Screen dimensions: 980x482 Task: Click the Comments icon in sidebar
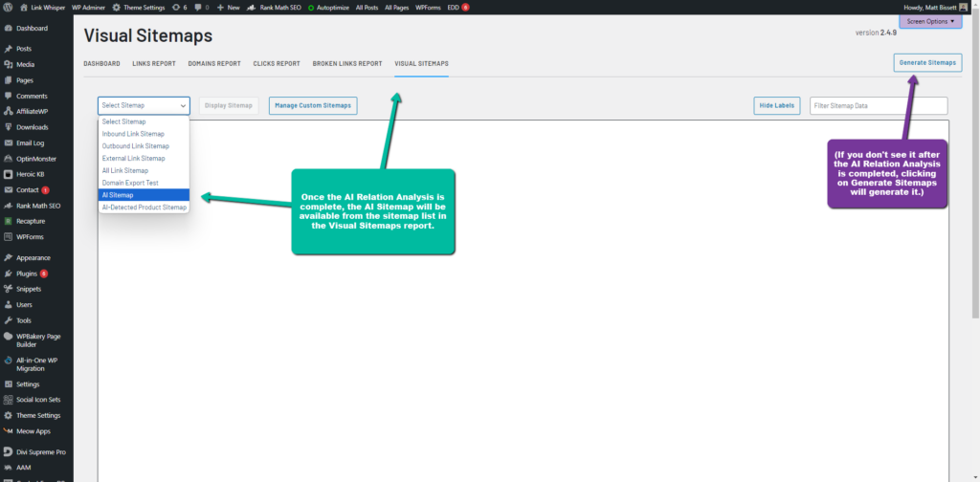(x=8, y=96)
